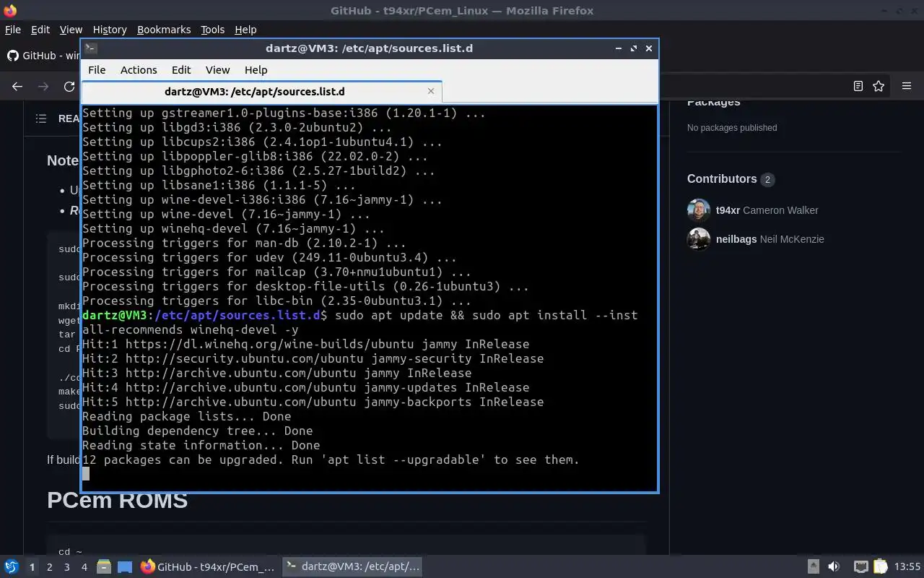Switch to workspace 4 in the panel
Image resolution: width=924 pixels, height=578 pixels.
pos(84,567)
